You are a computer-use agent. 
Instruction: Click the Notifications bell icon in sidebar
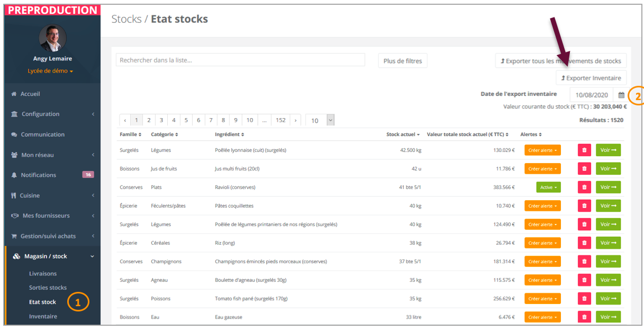pos(14,175)
